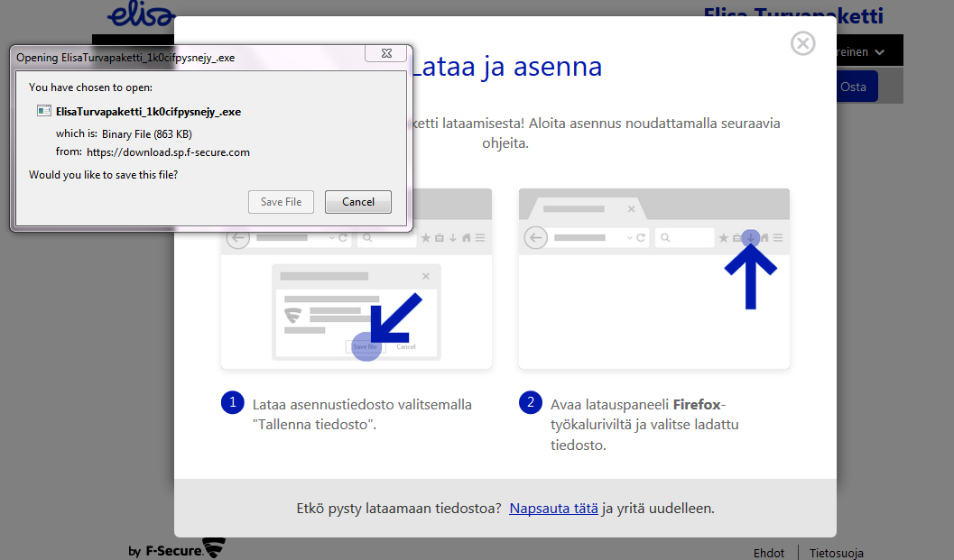Viewport: 954px width, 560px height.
Task: Close the Lataa ja asenna overlay
Action: pyautogui.click(x=802, y=43)
